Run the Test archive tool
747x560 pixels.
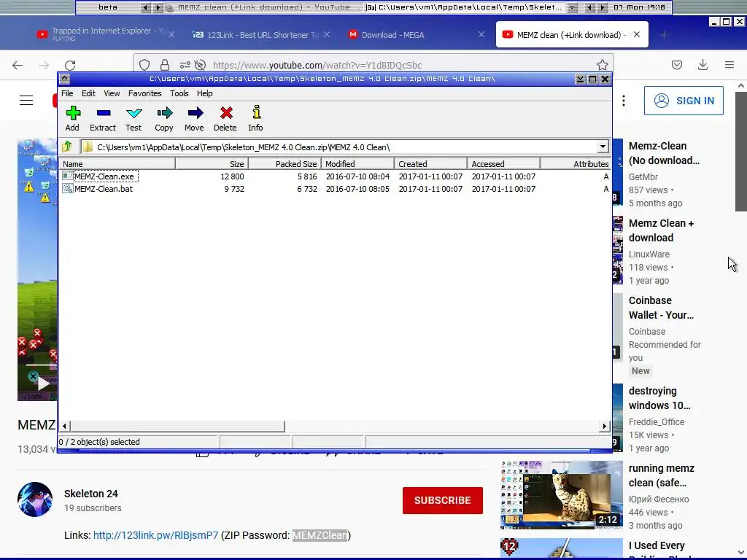(134, 119)
